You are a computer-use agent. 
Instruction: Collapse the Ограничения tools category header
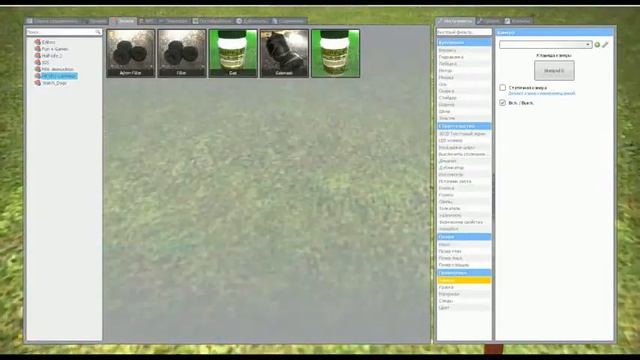tap(464, 42)
